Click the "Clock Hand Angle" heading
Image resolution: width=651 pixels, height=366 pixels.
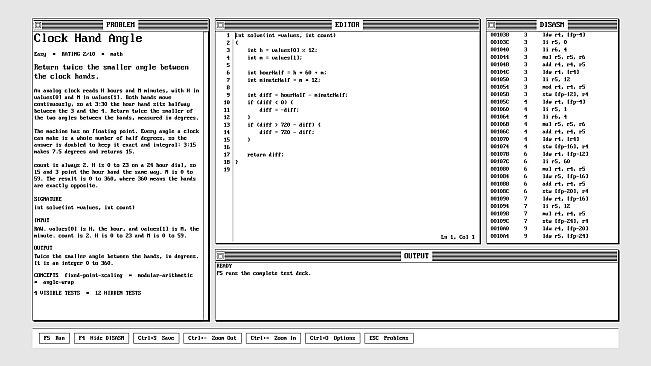pyautogui.click(x=88, y=38)
